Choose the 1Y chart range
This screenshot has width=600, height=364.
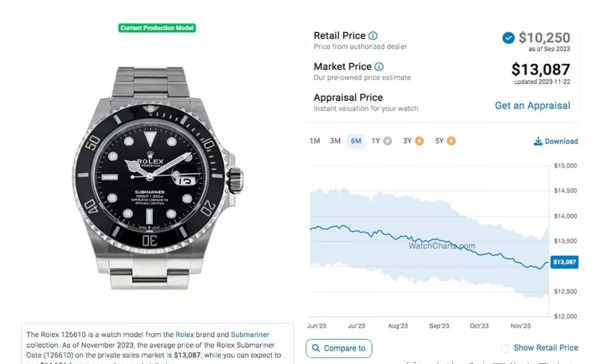pos(375,141)
